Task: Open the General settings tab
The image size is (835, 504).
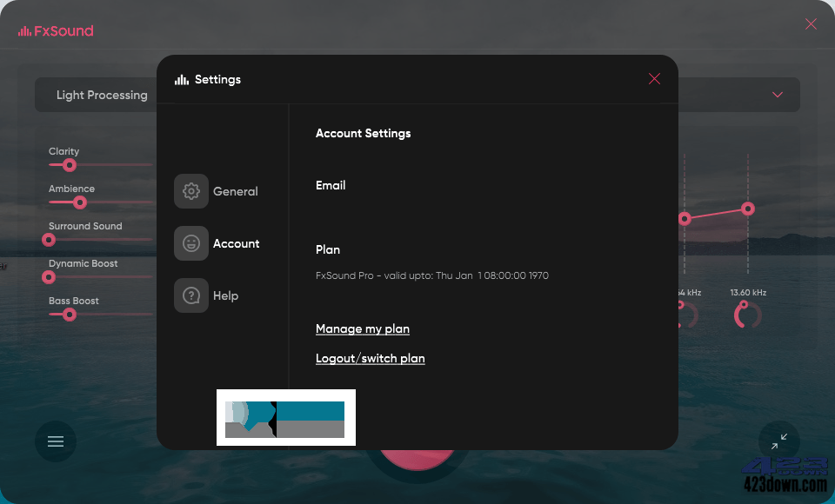Action: click(x=217, y=191)
